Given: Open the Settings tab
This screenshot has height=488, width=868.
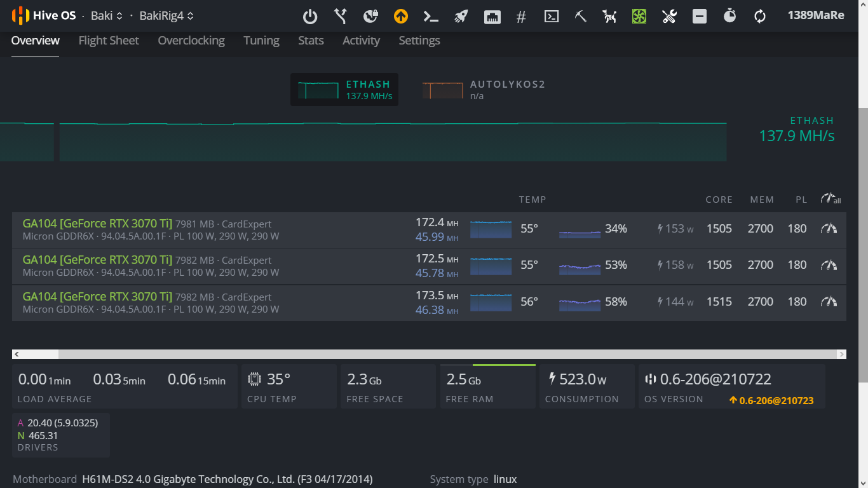Looking at the screenshot, I should 419,41.
